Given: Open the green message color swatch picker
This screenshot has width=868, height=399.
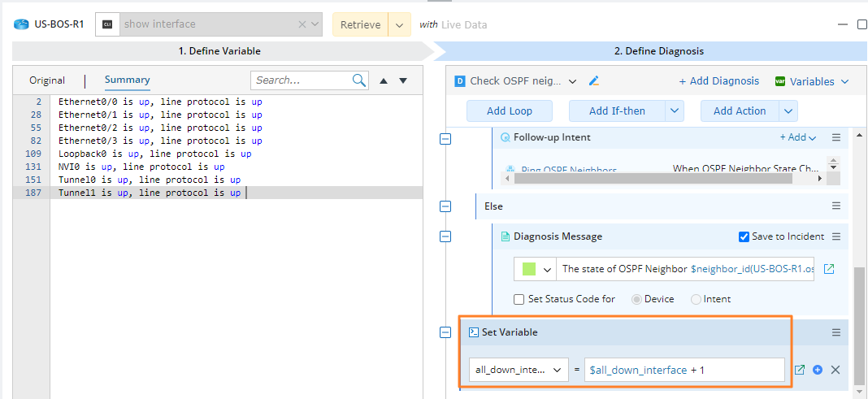Looking at the screenshot, I should pos(536,269).
